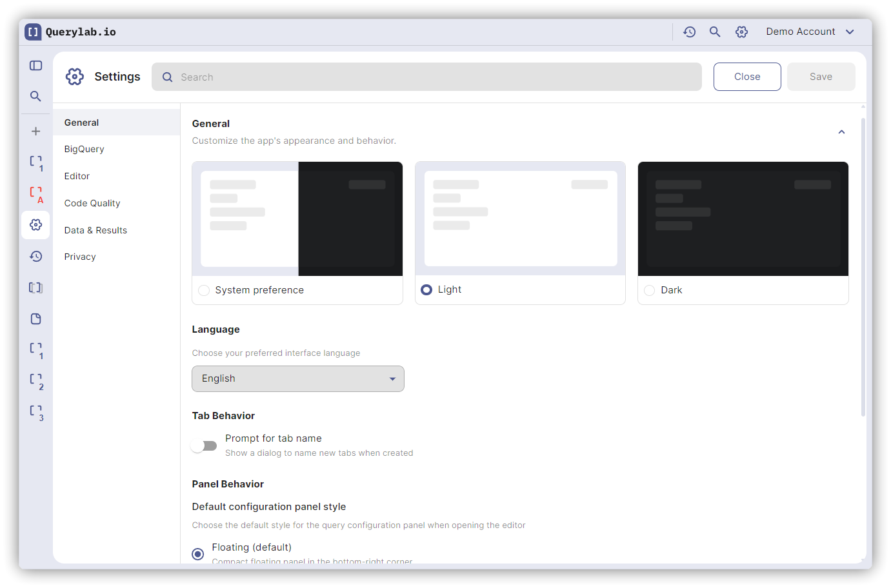The width and height of the screenshot is (891, 588).
Task: Click the search icon in left sidebar
Action: point(35,96)
